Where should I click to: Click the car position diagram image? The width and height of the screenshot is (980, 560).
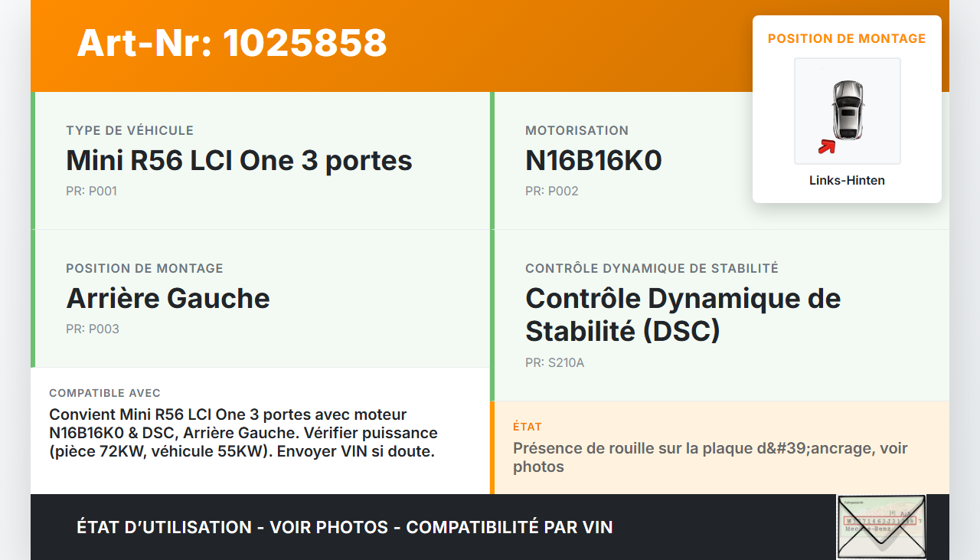[x=847, y=110]
